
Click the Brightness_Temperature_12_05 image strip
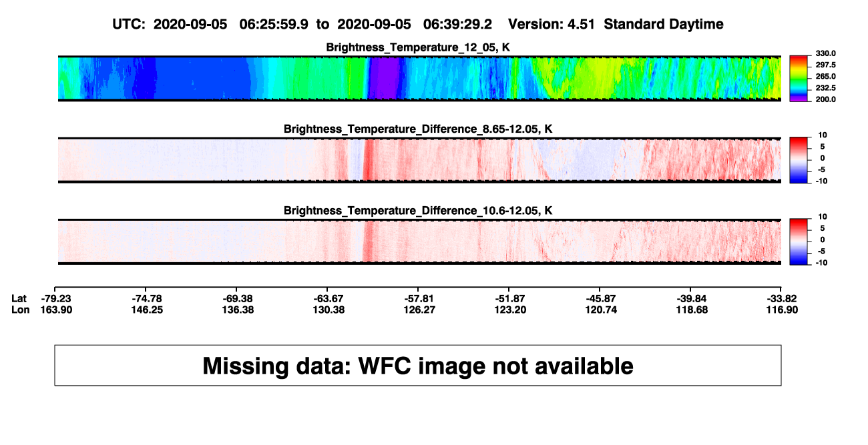(x=420, y=78)
